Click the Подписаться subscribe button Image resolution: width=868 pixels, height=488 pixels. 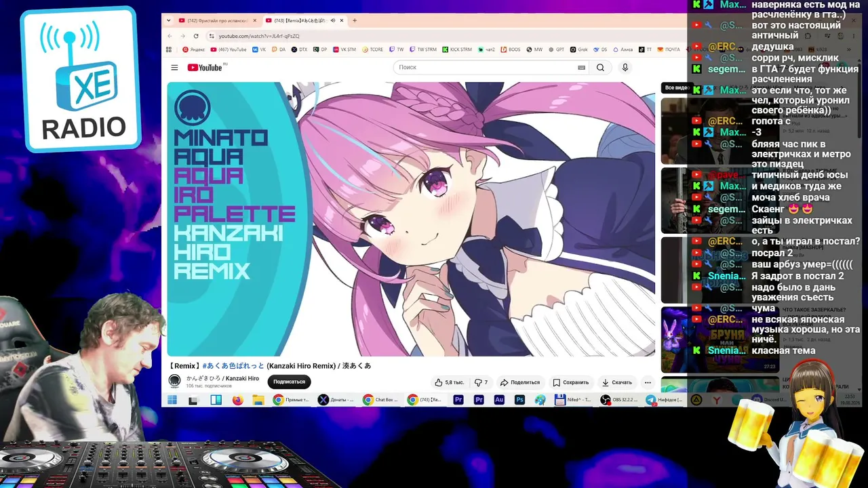(289, 382)
